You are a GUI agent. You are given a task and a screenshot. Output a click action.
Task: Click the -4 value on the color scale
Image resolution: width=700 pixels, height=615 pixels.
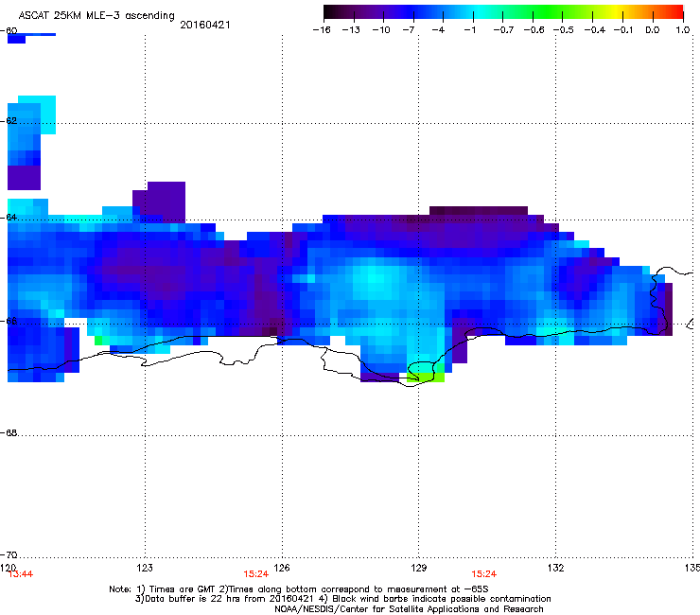438,30
